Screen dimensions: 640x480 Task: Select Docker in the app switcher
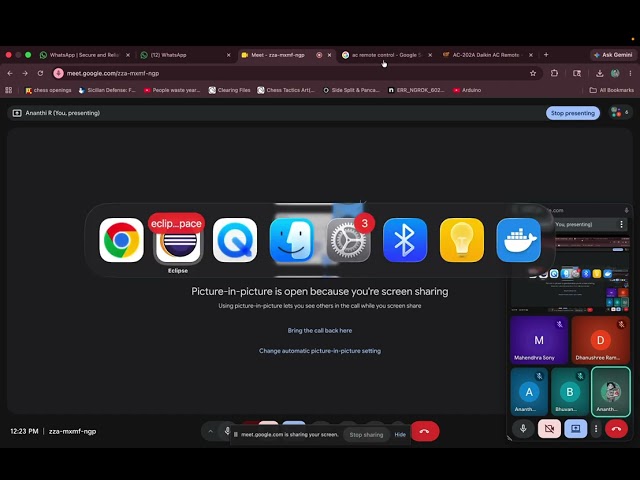click(518, 240)
